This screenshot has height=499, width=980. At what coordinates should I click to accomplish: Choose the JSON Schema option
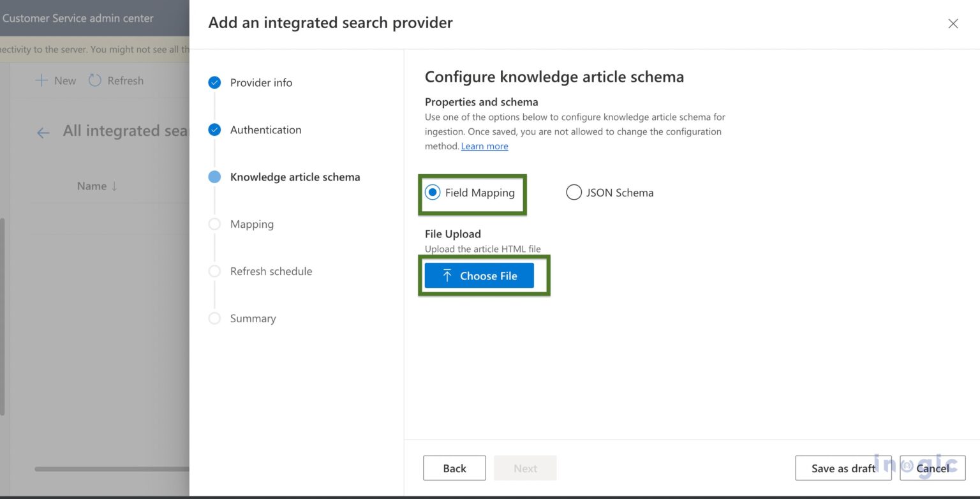pyautogui.click(x=573, y=191)
